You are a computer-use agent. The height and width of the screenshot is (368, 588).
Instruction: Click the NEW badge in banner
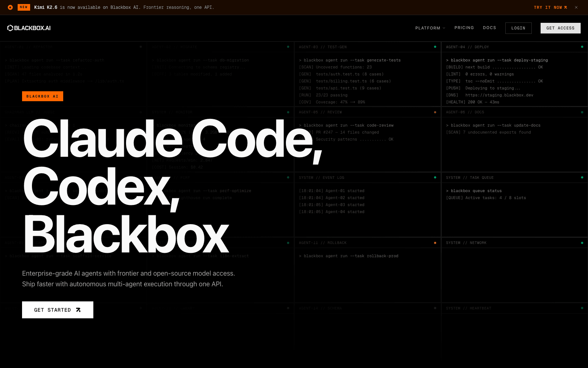click(x=24, y=7)
